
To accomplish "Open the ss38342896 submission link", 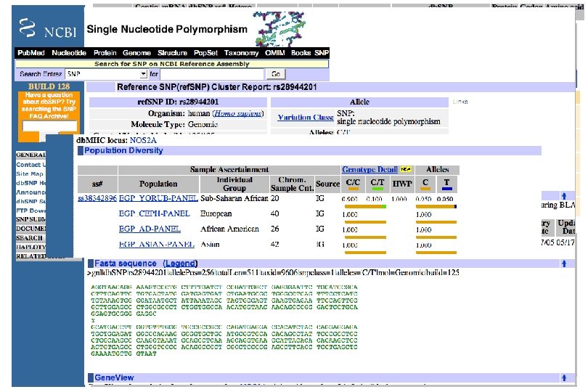I will (x=97, y=198).
